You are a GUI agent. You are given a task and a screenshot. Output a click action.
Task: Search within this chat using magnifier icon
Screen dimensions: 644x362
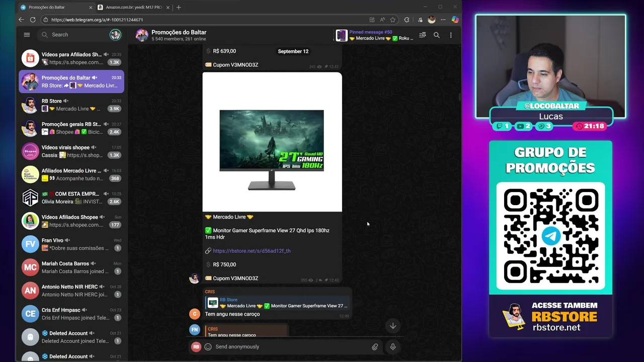click(437, 35)
